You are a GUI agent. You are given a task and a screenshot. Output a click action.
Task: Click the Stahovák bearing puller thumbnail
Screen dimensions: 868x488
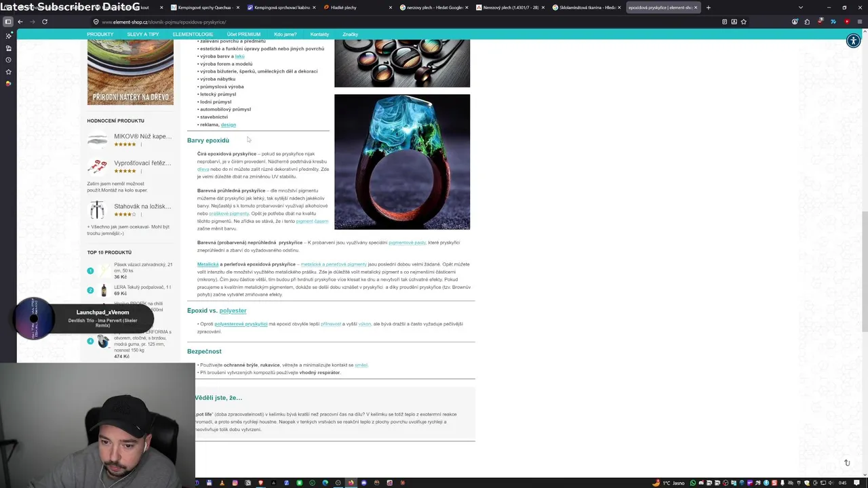tap(98, 209)
